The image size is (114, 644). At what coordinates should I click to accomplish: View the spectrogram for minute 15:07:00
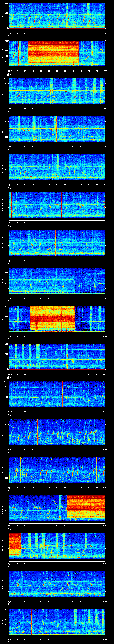[x=57, y=243]
